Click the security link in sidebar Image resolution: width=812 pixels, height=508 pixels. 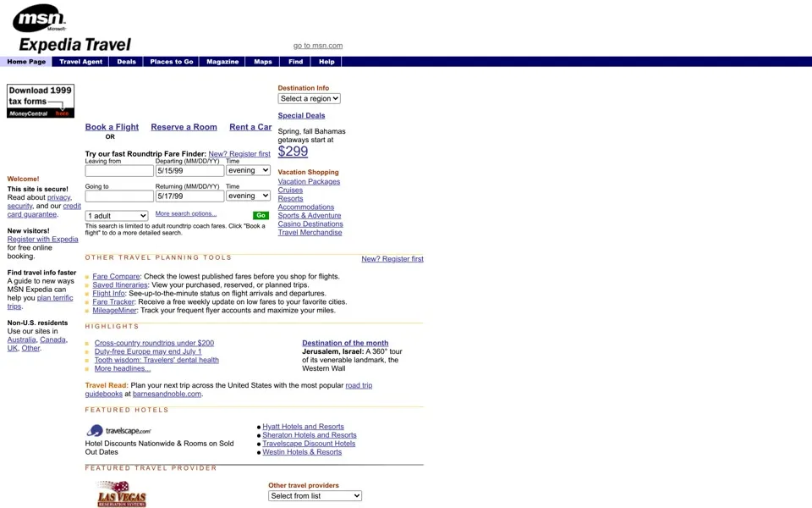(19, 206)
